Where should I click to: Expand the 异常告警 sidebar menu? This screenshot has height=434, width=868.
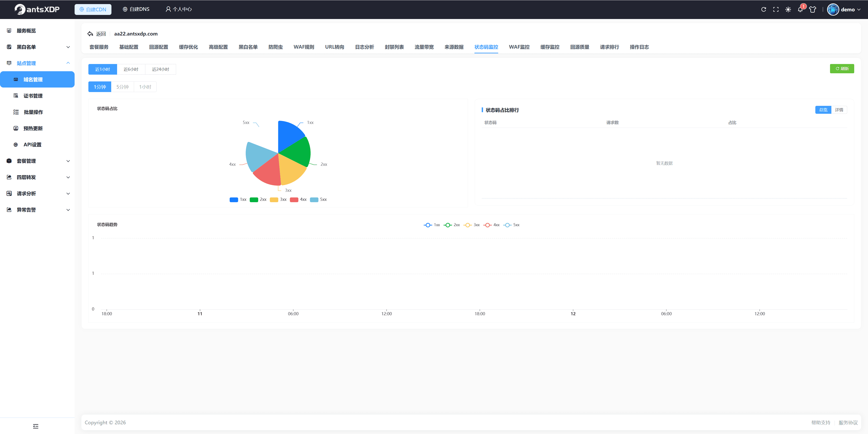coord(37,209)
